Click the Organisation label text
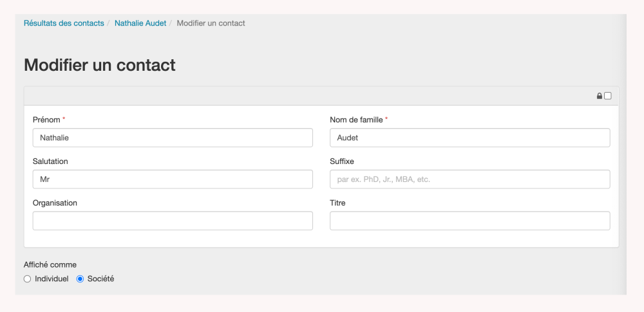The height and width of the screenshot is (312, 644). coord(55,203)
